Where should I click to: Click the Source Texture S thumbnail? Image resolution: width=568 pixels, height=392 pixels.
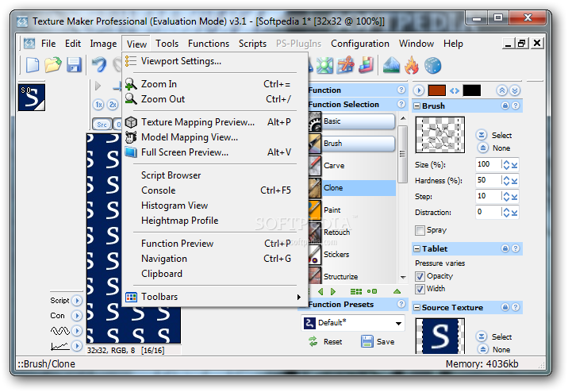pyautogui.click(x=439, y=336)
